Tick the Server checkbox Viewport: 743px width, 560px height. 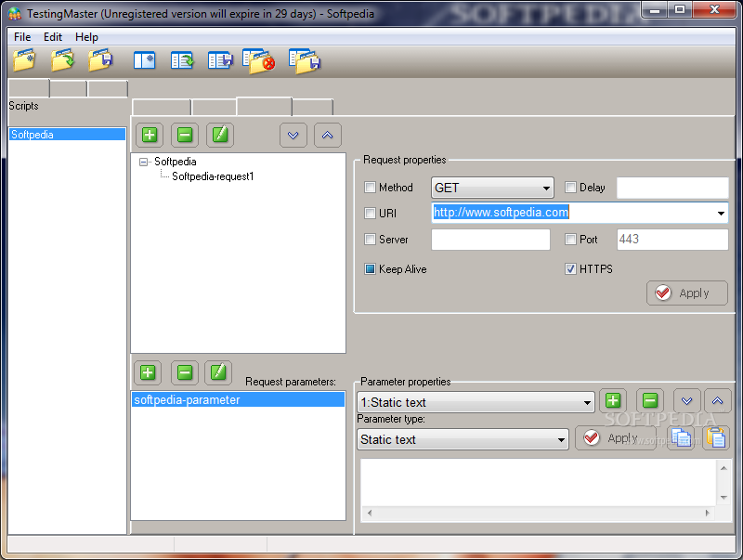tap(370, 240)
